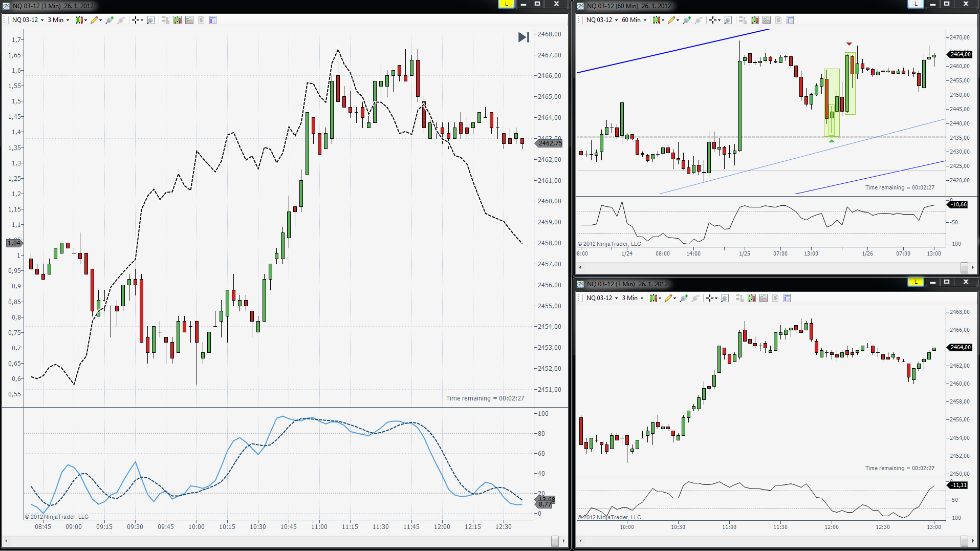Open crosshair cursor dropdown in left chart

pos(137,20)
